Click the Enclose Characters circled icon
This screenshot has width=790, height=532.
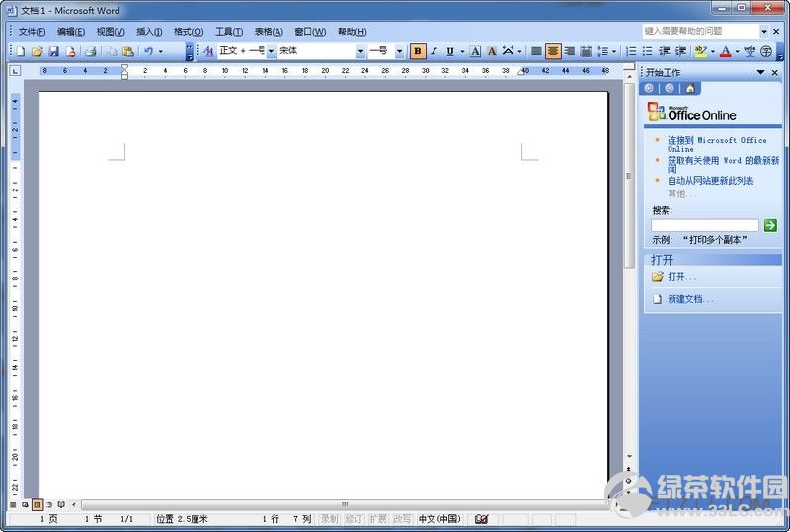pos(766,51)
